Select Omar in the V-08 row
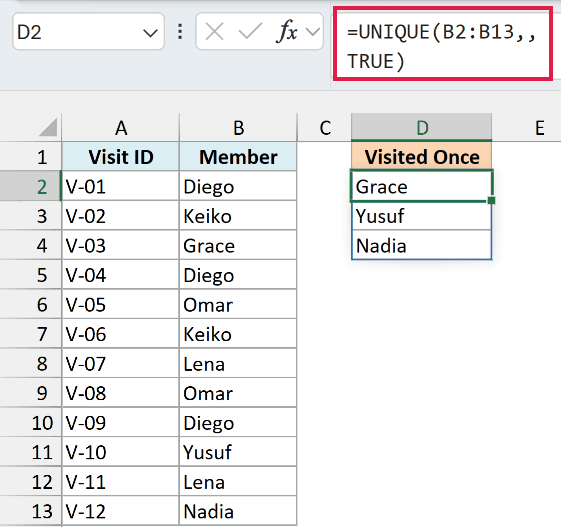Viewport: 561px width, 527px height. point(238,393)
